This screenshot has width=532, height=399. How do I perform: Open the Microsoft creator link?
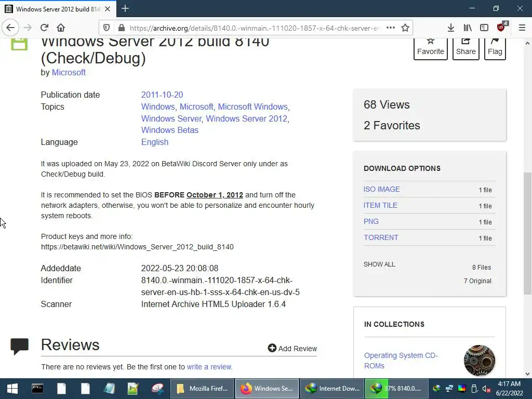69,73
